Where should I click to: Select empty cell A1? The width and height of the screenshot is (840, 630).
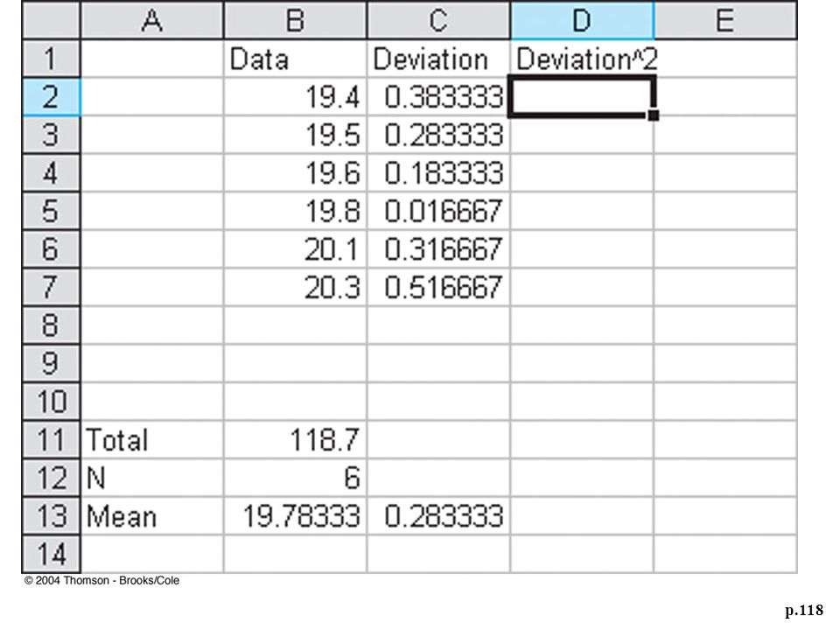click(152, 59)
